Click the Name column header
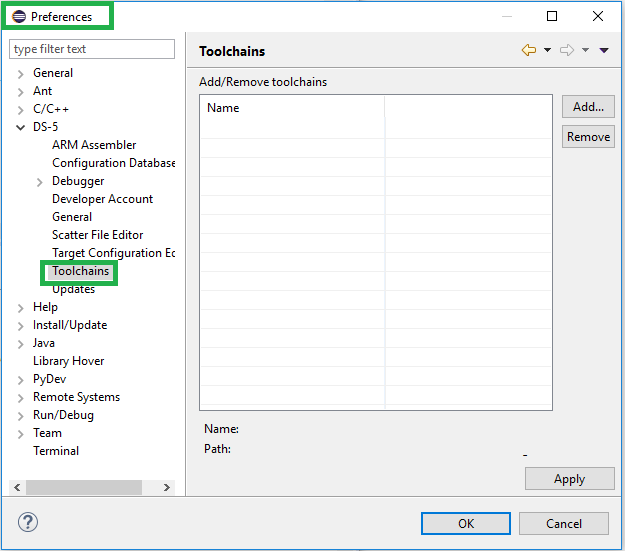The image size is (625, 551). (x=292, y=108)
